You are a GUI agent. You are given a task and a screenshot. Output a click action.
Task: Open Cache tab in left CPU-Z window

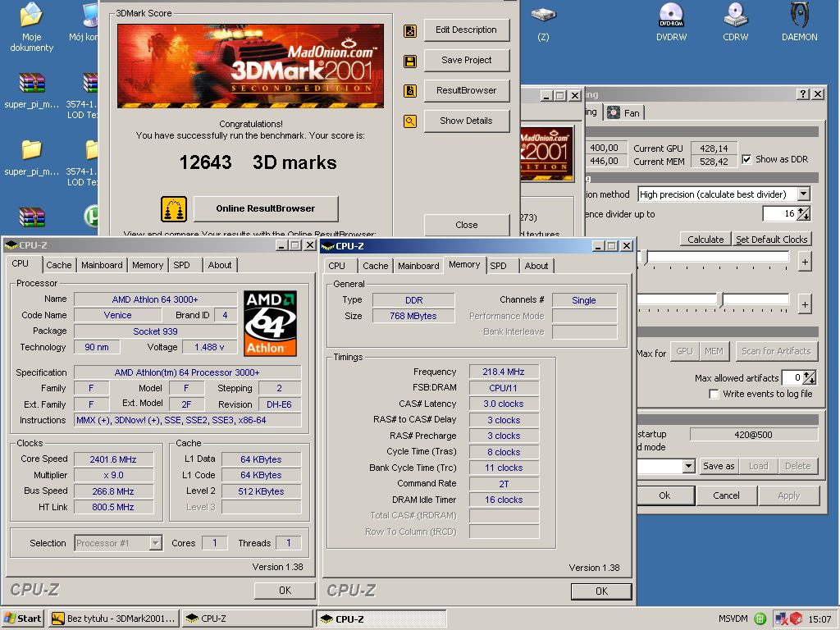pyautogui.click(x=59, y=265)
